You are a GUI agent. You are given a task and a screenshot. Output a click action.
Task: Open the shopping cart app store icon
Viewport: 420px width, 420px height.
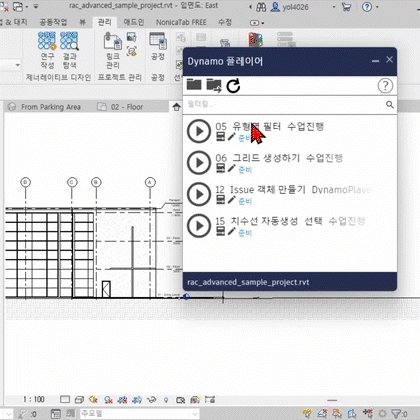pyautogui.click(x=346, y=7)
